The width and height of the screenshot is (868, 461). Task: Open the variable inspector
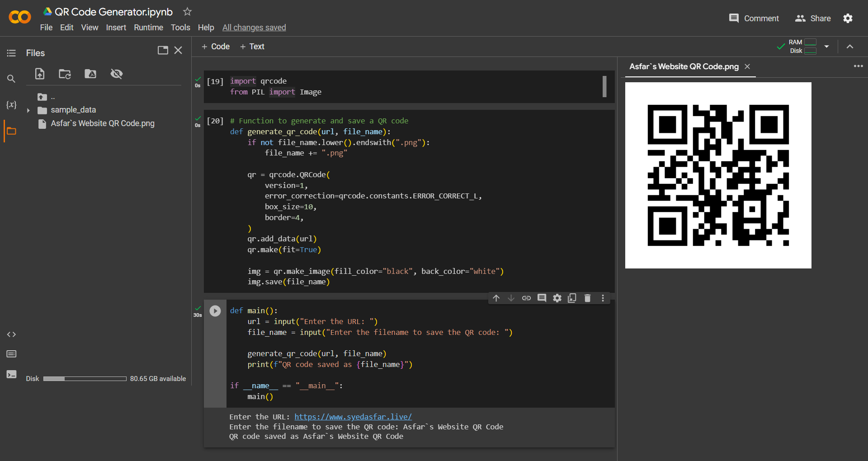[x=11, y=105]
